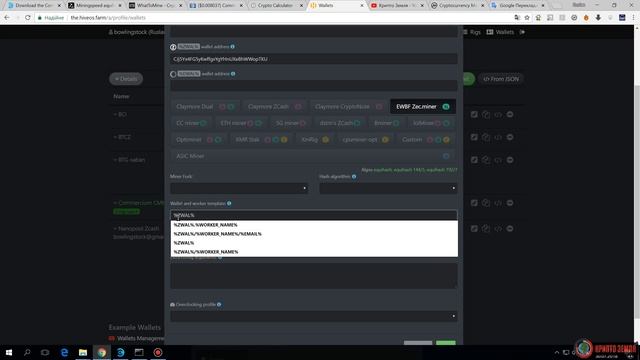The width and height of the screenshot is (640, 360).
Task: Switch to the Crypto Calculator browser tab
Action: click(277, 5)
